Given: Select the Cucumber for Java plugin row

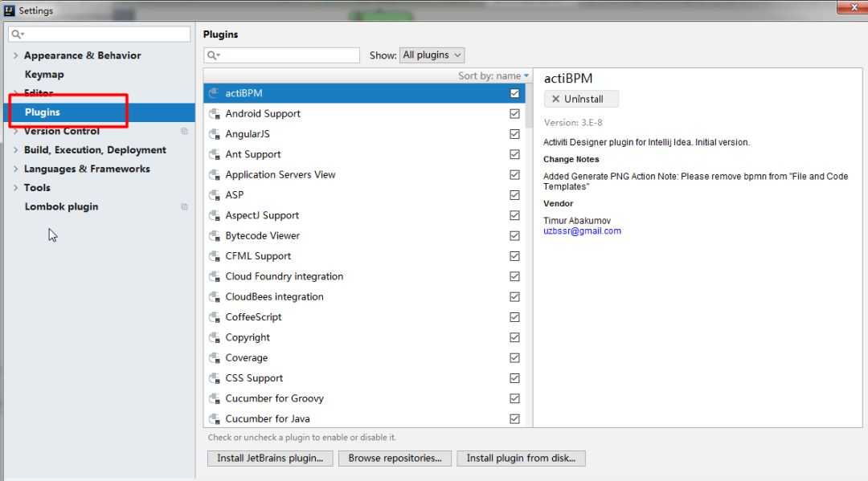Looking at the screenshot, I should pos(364,419).
